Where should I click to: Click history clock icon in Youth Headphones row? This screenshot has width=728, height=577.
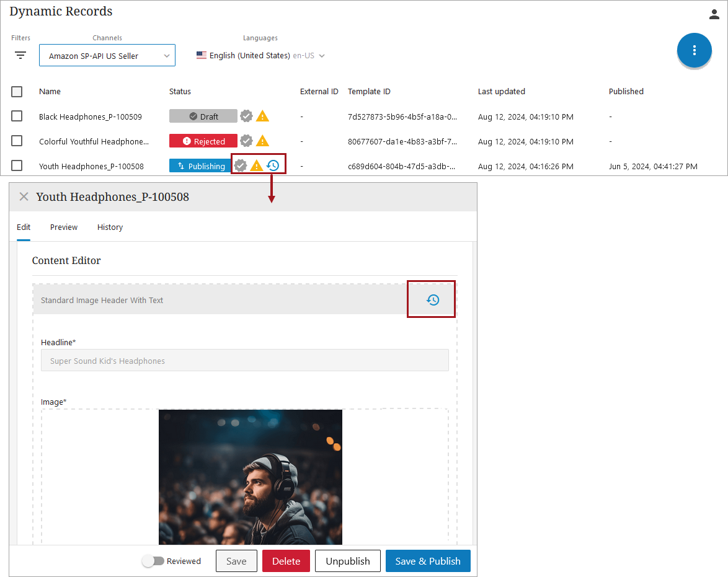click(273, 165)
